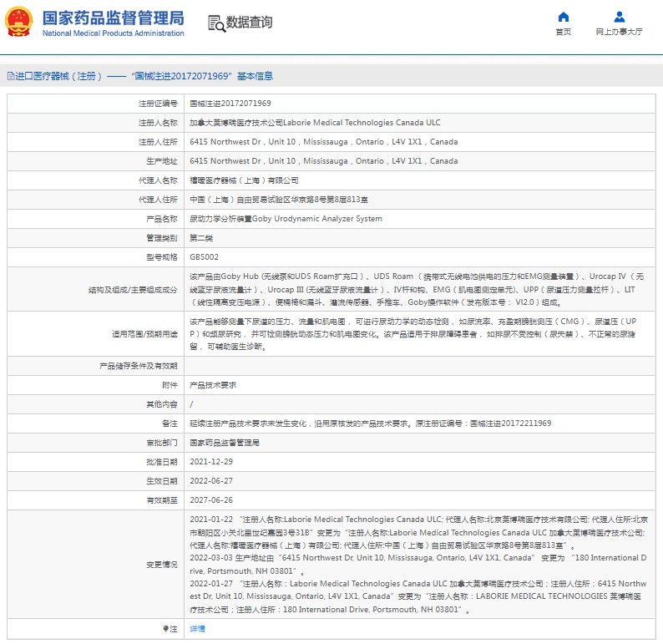The width and height of the screenshot is (663, 644).
Task: Open the 详情 link
Action: point(197,629)
